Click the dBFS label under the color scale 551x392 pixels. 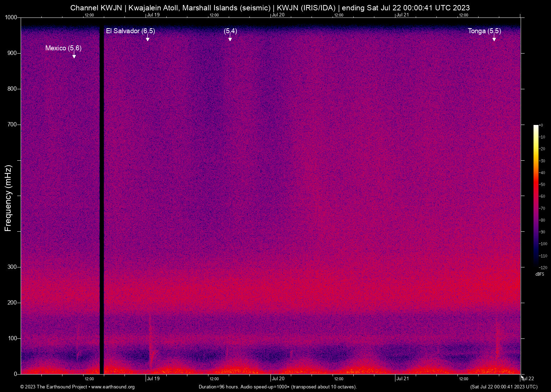(x=540, y=275)
